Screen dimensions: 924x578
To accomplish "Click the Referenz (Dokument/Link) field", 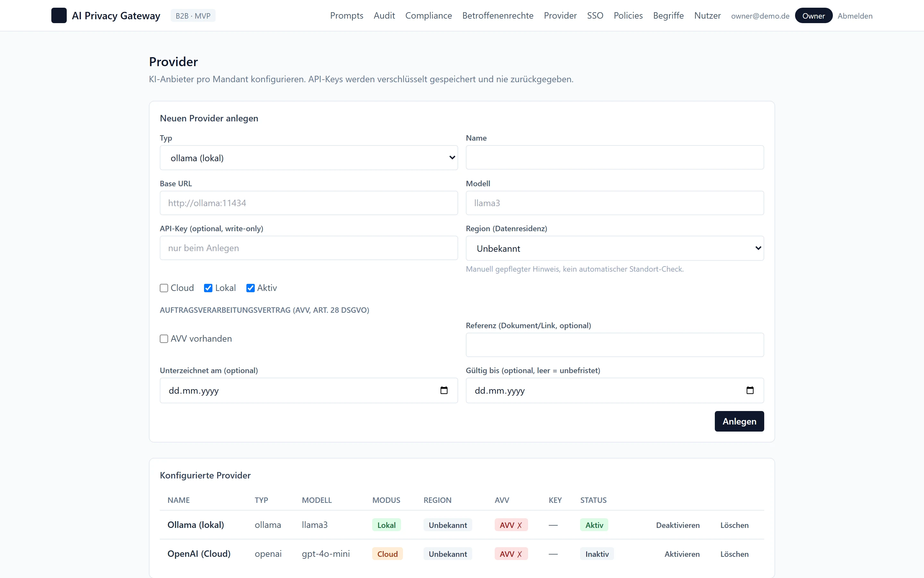I will 615,345.
